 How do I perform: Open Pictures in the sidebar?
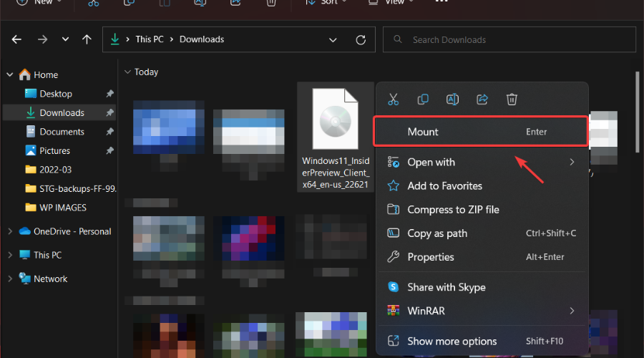(x=54, y=151)
